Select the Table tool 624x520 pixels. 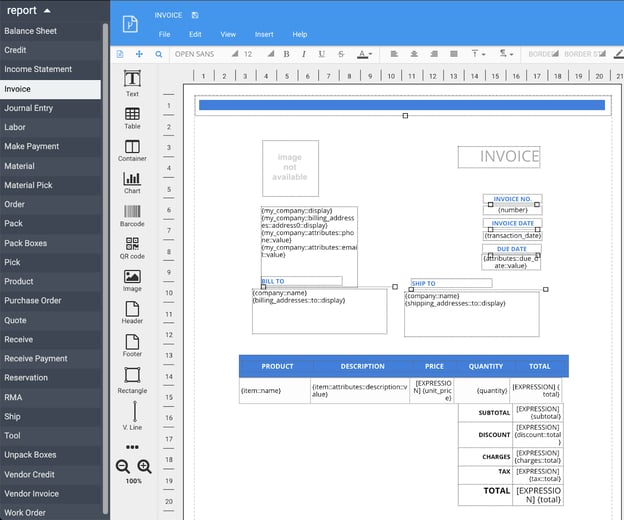coord(132,116)
